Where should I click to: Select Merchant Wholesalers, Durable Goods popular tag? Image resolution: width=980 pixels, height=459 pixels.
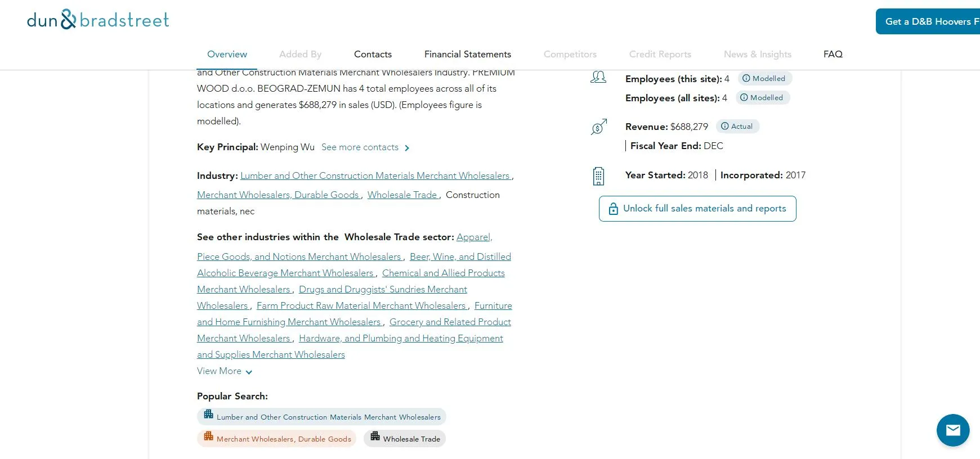tap(276, 439)
